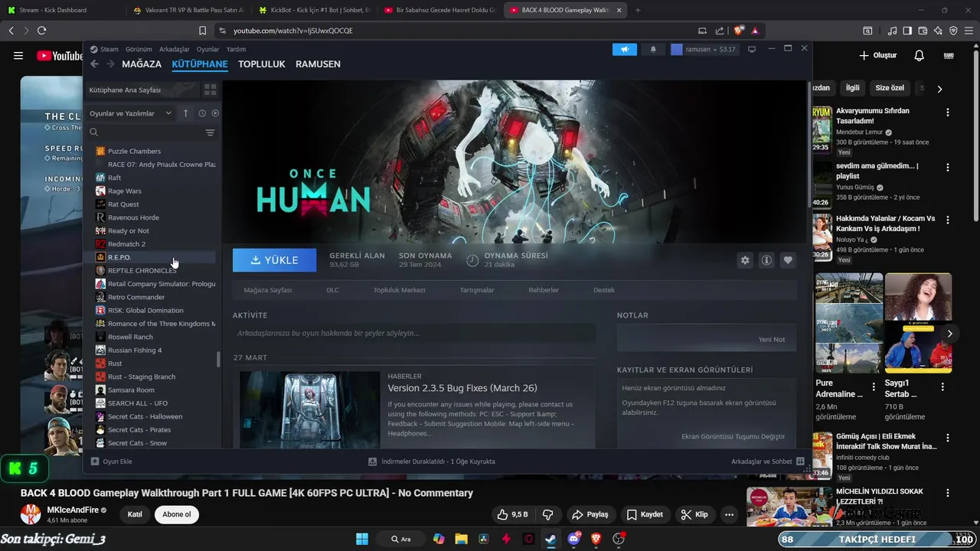Open browser new tab plus button
980x551 pixels.
pyautogui.click(x=638, y=10)
